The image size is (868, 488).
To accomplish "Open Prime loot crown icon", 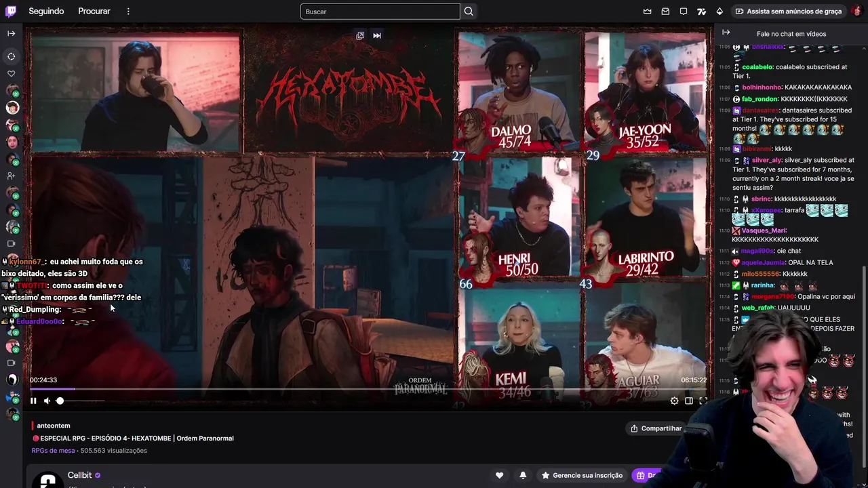I will click(647, 12).
